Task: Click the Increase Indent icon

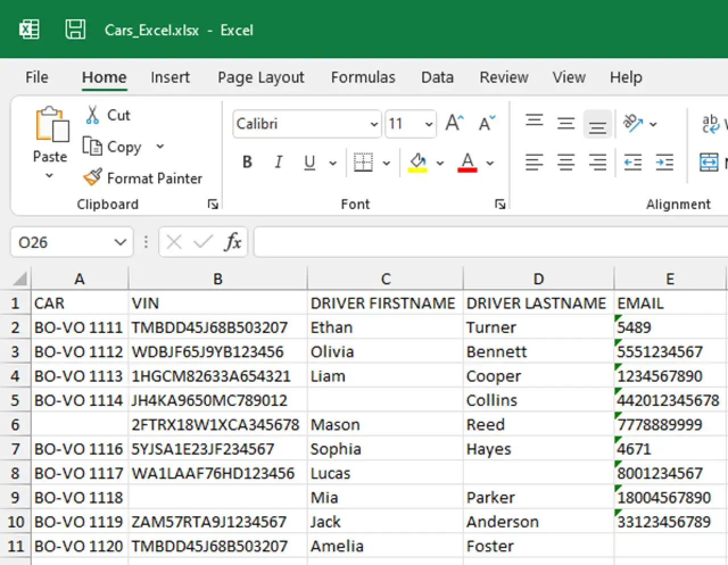Action: pos(664,163)
